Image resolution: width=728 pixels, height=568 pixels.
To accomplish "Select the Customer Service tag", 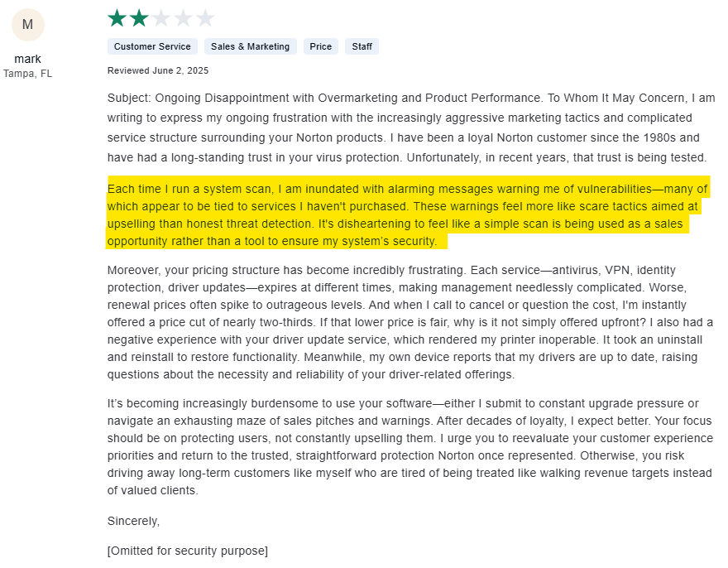I will [x=152, y=46].
